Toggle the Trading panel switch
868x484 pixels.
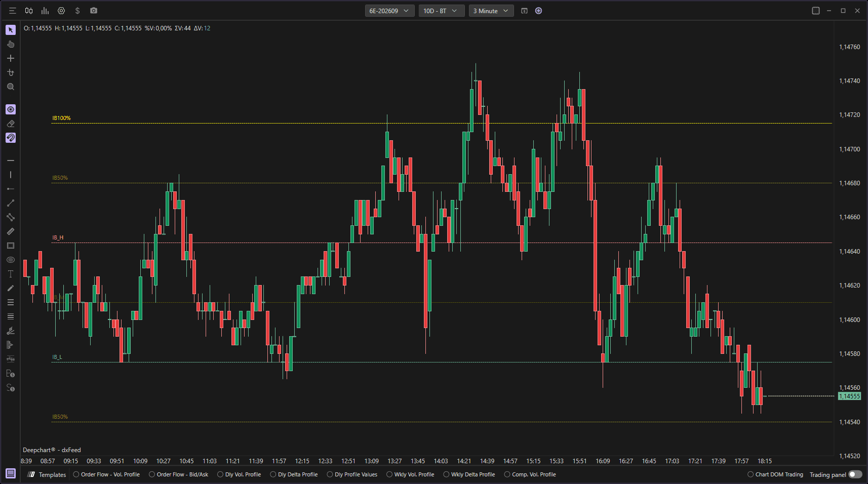855,474
